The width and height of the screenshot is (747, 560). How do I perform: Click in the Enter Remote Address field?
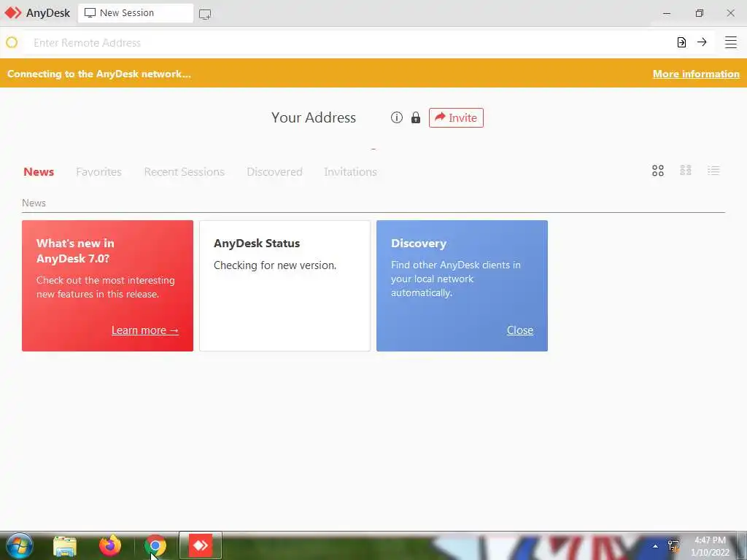pyautogui.click(x=348, y=43)
